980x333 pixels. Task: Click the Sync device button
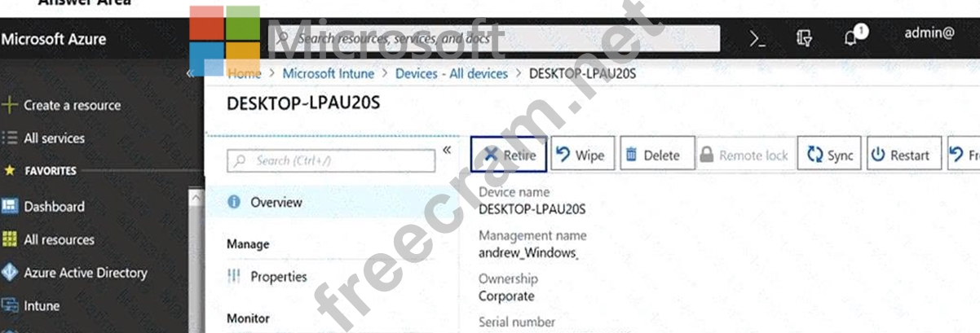click(829, 155)
